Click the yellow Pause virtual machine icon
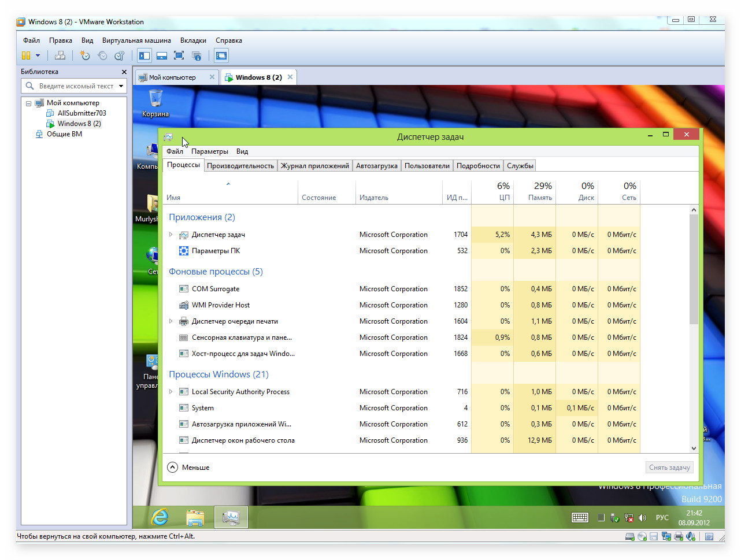Image resolution: width=741 pixels, height=560 pixels. [x=26, y=55]
